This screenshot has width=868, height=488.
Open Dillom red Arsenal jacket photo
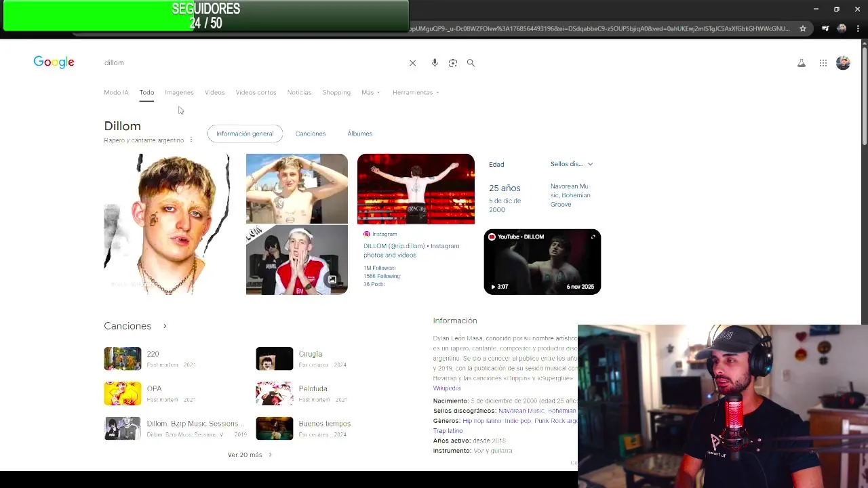(296, 260)
